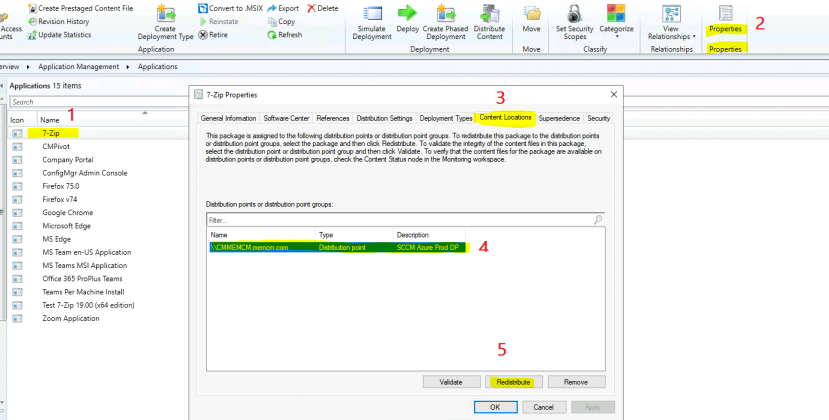Image resolution: width=829 pixels, height=420 pixels.
Task: Select the Supersedence tab
Action: click(558, 118)
